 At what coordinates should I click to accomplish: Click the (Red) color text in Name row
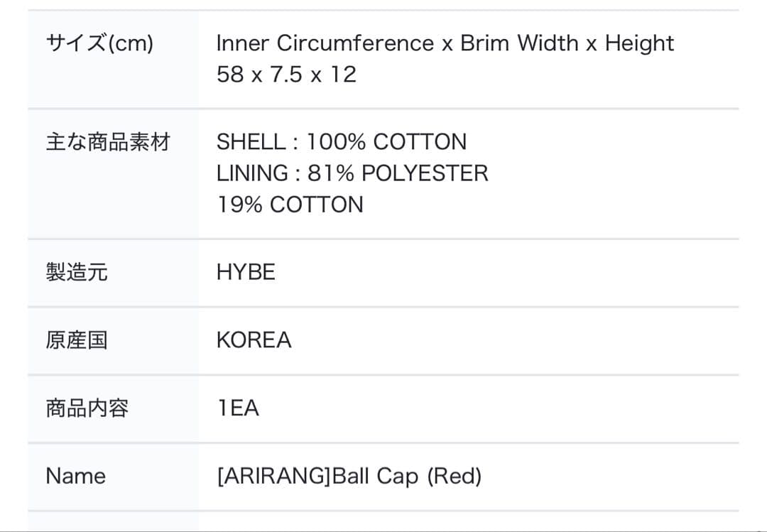pyautogui.click(x=455, y=476)
